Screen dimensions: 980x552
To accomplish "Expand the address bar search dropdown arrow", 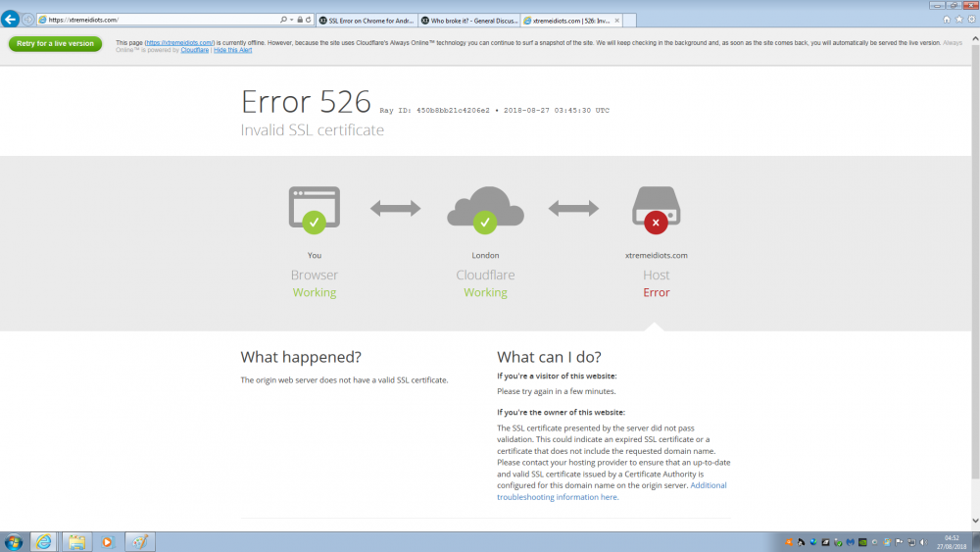I will click(290, 20).
